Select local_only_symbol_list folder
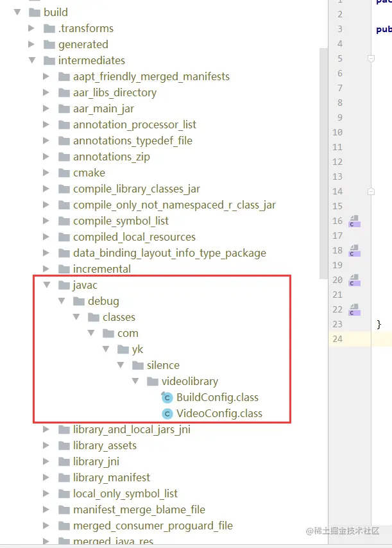Screen dimensions: 392x548 click(x=125, y=493)
